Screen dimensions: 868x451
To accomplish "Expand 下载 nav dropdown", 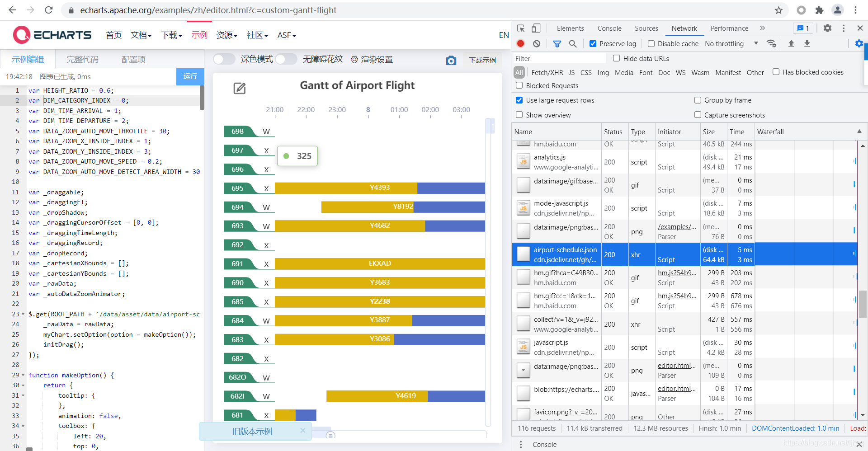I will (172, 35).
